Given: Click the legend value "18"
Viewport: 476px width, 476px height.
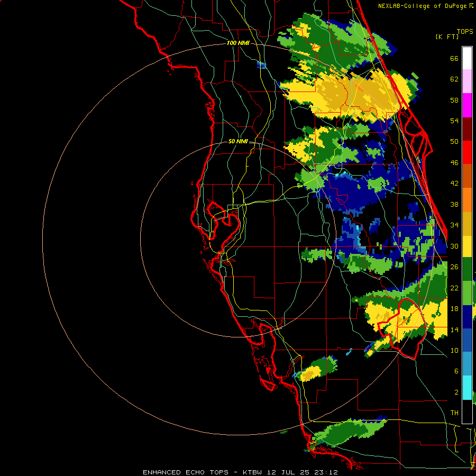Looking at the screenshot, I should tap(454, 309).
